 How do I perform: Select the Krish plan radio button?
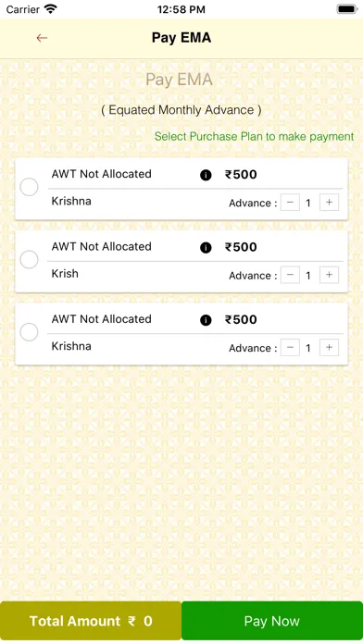click(x=30, y=260)
